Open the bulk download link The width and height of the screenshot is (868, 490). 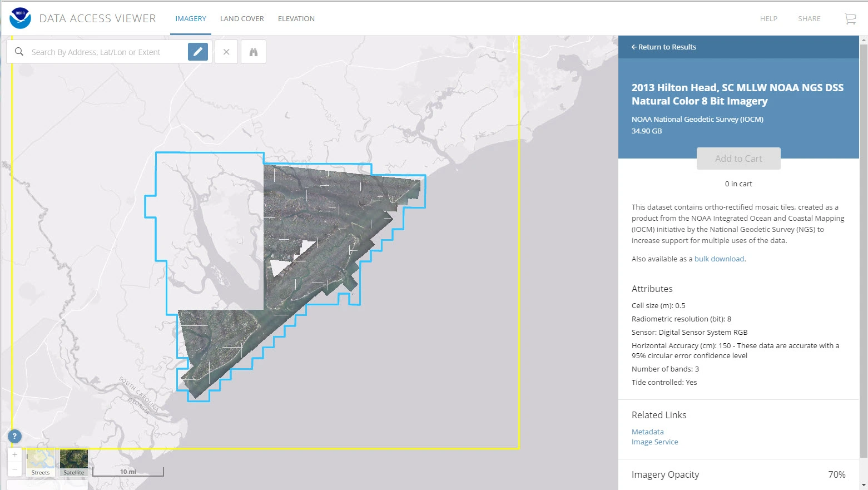coord(719,259)
